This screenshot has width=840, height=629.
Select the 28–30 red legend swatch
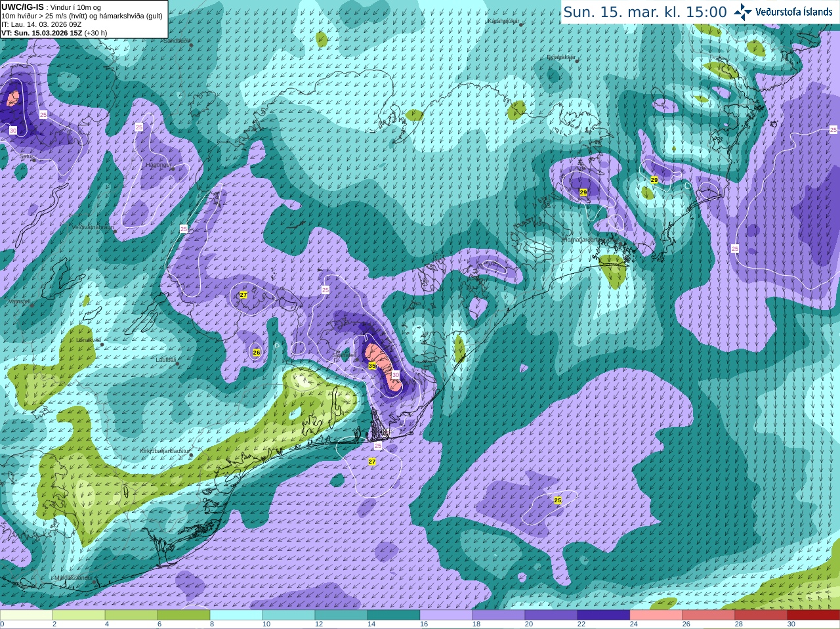(761, 615)
